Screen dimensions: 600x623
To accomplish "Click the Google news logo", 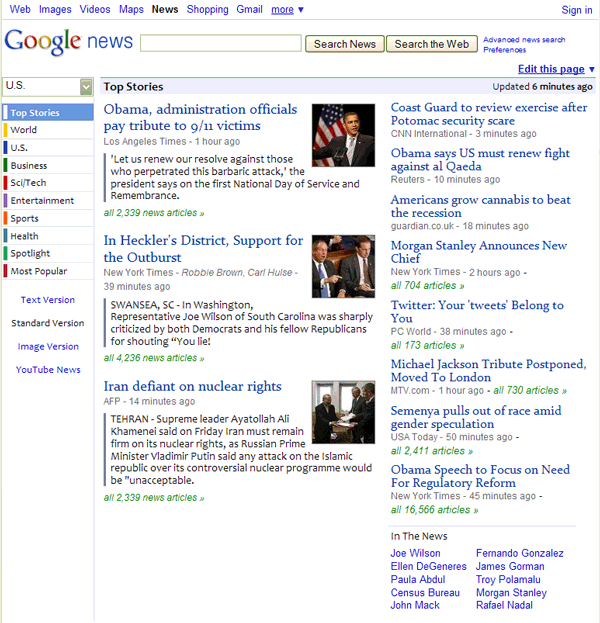I will click(x=68, y=41).
